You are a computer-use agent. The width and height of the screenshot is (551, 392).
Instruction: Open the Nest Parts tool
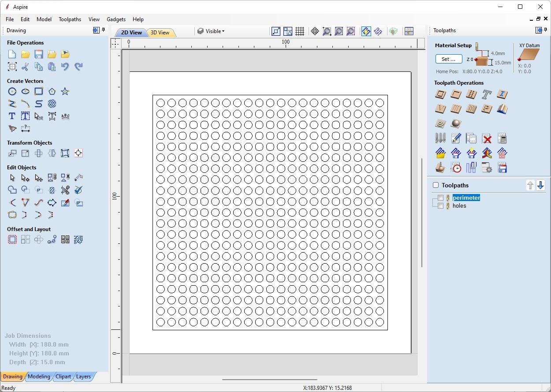[x=78, y=239]
